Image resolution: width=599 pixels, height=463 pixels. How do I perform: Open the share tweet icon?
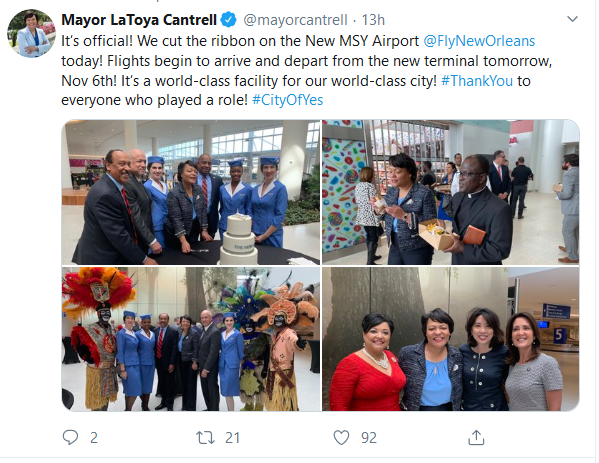point(476,437)
